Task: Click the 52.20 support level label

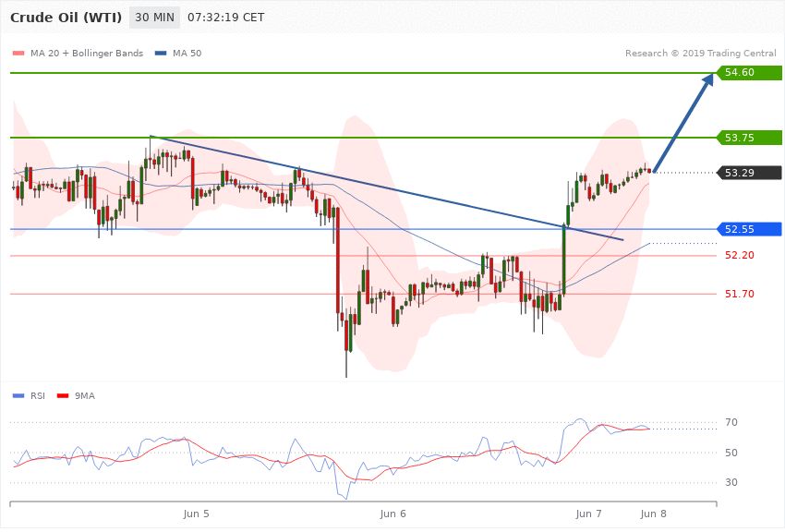Action: click(740, 255)
